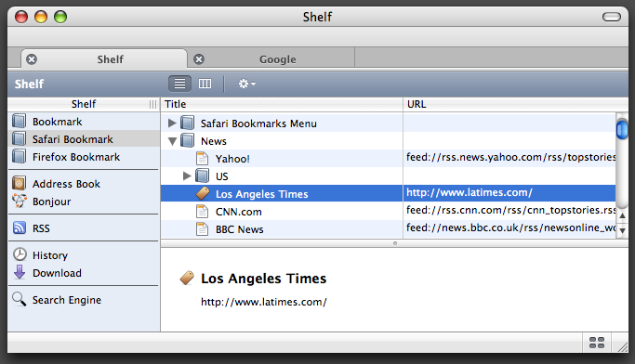Image resolution: width=635 pixels, height=364 pixels.
Task: Click the Bookmark book icon
Action: pos(19,121)
